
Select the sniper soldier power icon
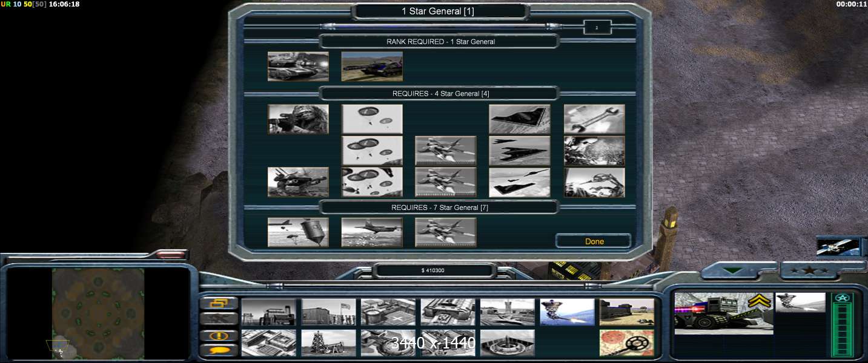tap(298, 119)
